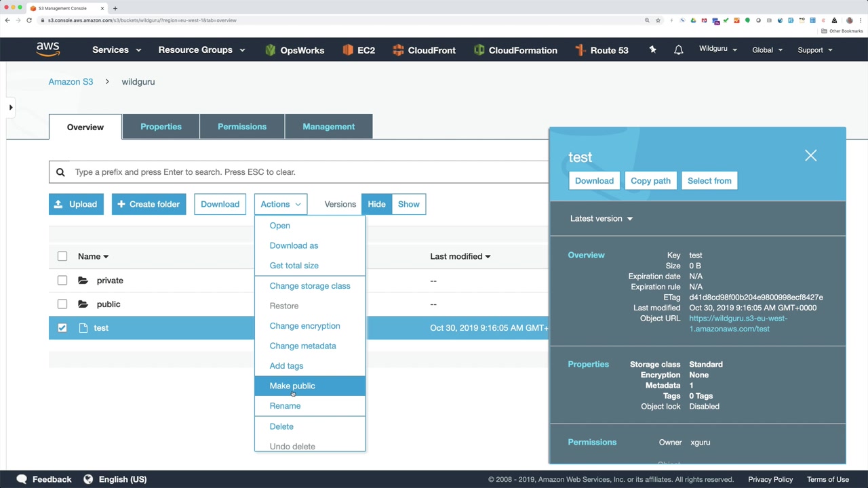Open the EC2 shortcut icon
The image size is (868, 488).
(348, 50)
